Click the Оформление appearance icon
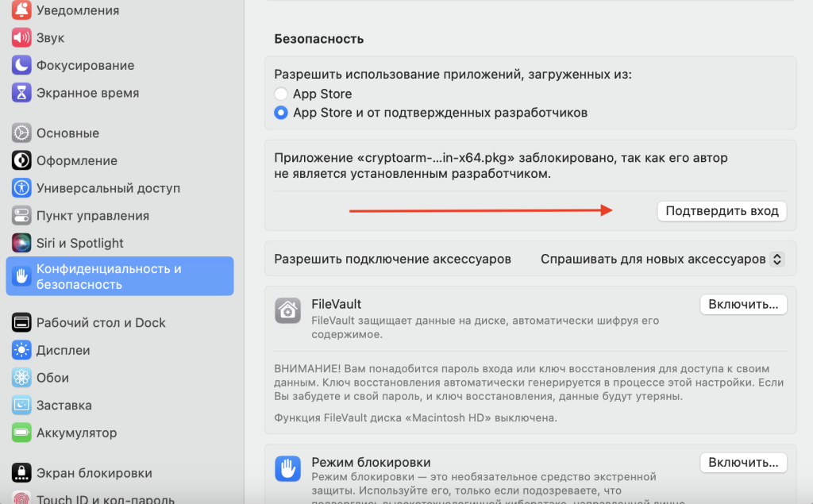The width and height of the screenshot is (813, 504). tap(21, 160)
